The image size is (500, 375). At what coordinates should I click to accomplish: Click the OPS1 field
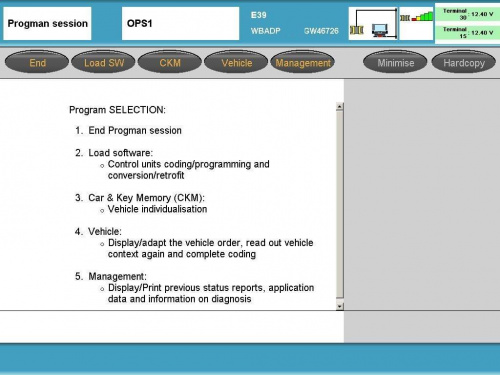coord(180,24)
